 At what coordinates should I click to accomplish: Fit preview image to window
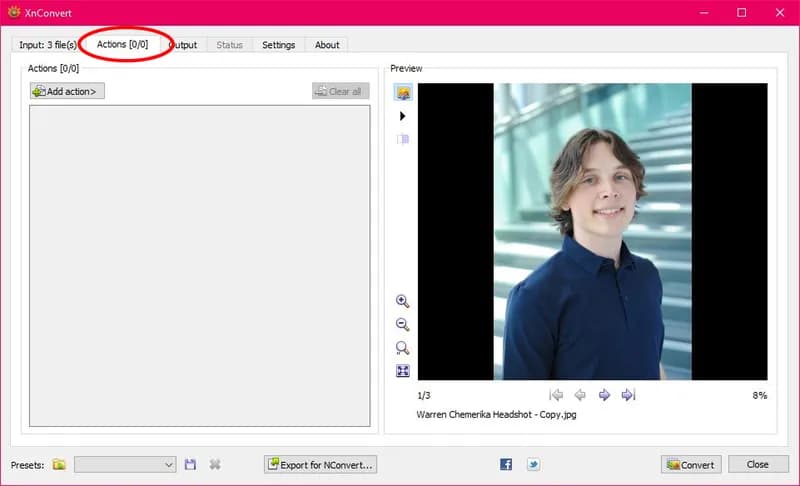point(403,371)
